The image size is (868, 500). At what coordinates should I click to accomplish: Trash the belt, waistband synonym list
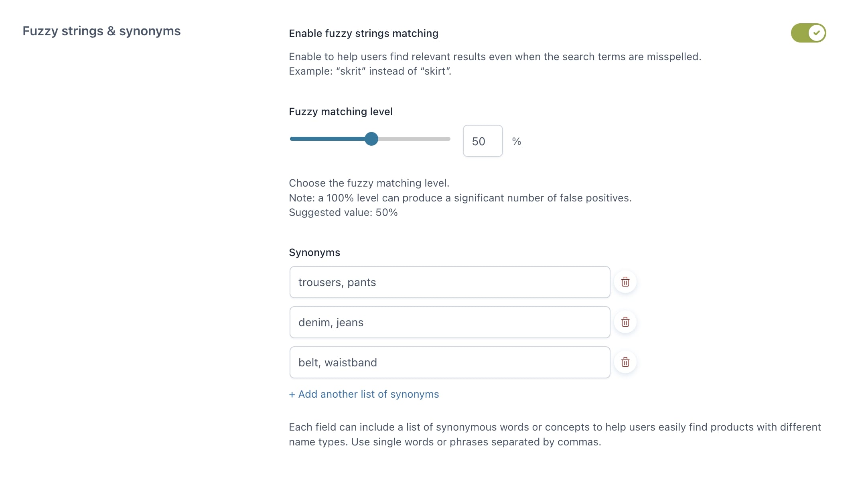coord(625,362)
